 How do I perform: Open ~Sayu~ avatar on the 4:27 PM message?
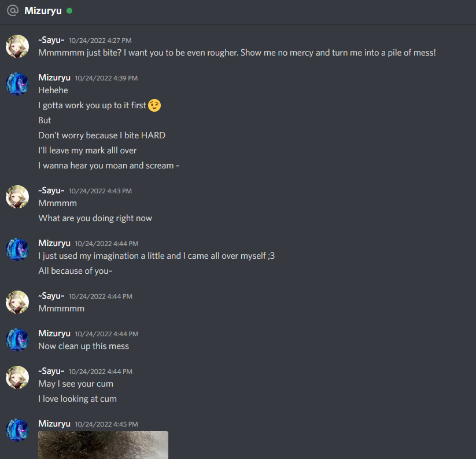(17, 46)
